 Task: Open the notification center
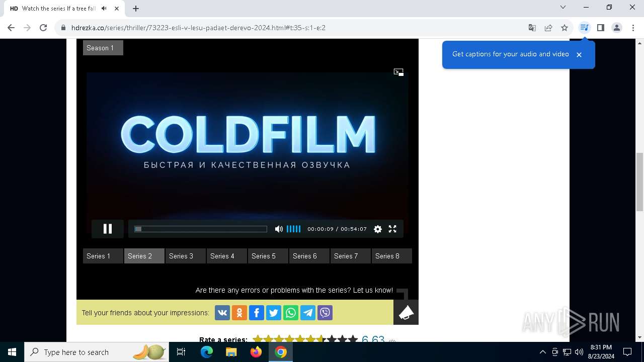[627, 352]
